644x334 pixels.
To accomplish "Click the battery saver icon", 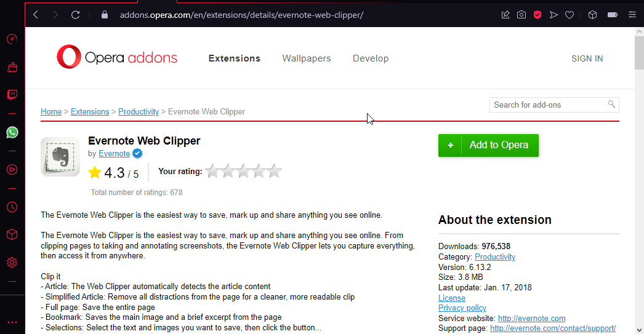I will tap(613, 15).
